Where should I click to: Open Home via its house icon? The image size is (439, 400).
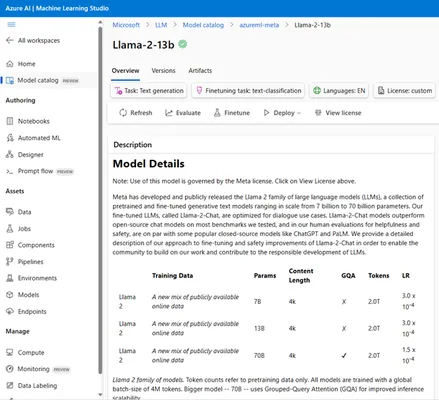point(10,64)
